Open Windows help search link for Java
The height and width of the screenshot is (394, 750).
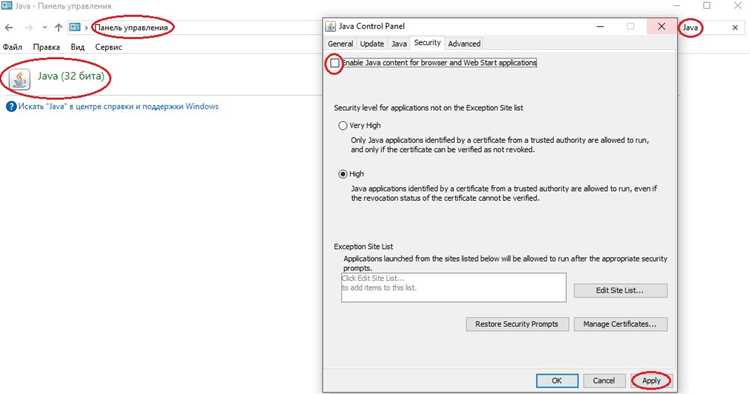pos(118,107)
